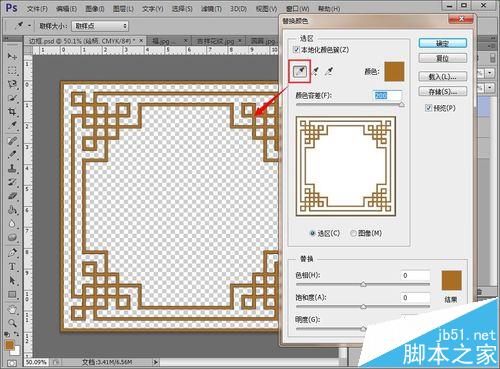Click the 复位 reset button

[x=443, y=58]
